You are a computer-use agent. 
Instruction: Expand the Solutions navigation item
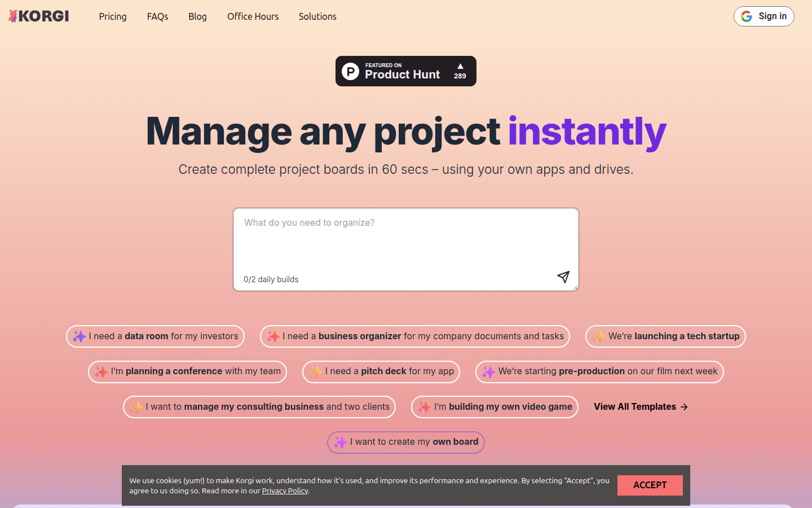pyautogui.click(x=317, y=16)
